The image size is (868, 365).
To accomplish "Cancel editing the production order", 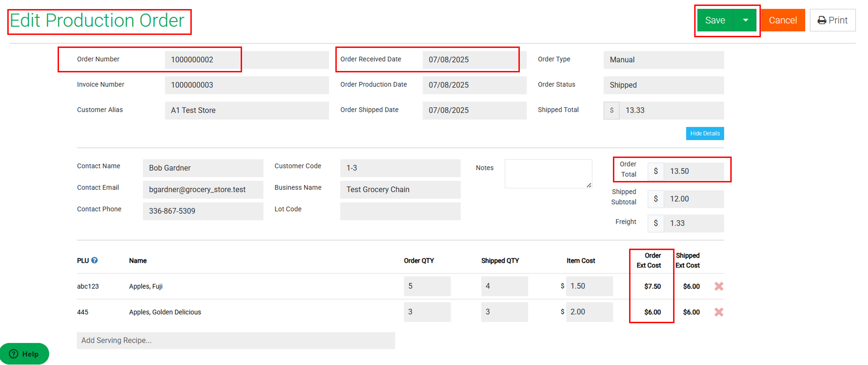I will [x=782, y=20].
